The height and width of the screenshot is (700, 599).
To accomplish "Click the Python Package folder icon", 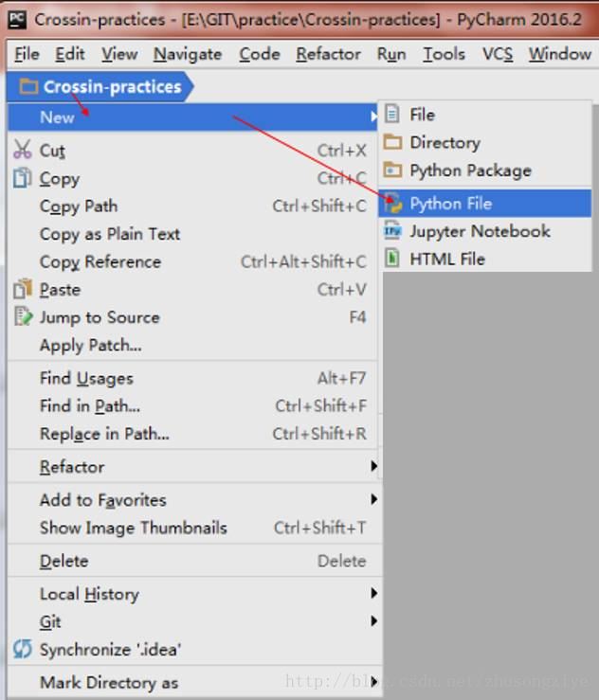I will (392, 171).
